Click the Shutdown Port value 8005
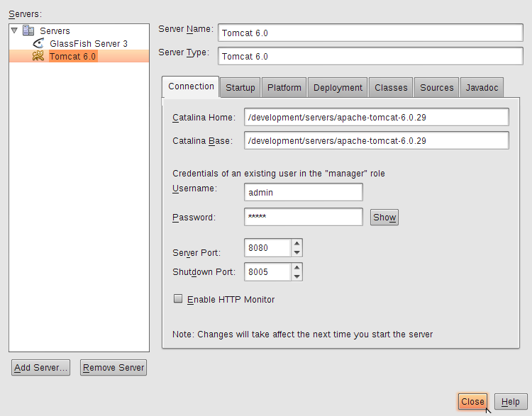 click(267, 272)
